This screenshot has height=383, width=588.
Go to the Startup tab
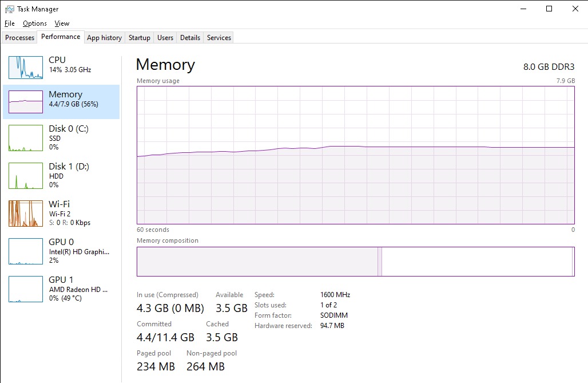click(140, 38)
